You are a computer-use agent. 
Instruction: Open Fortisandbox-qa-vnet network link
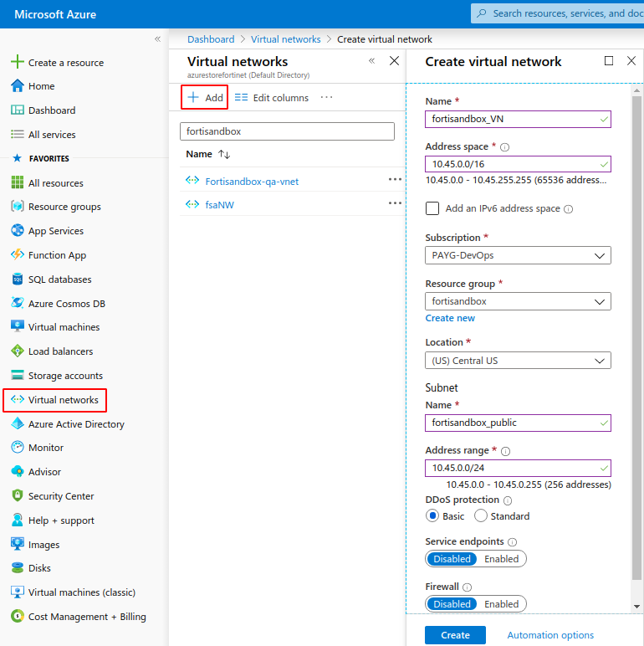[x=252, y=182]
